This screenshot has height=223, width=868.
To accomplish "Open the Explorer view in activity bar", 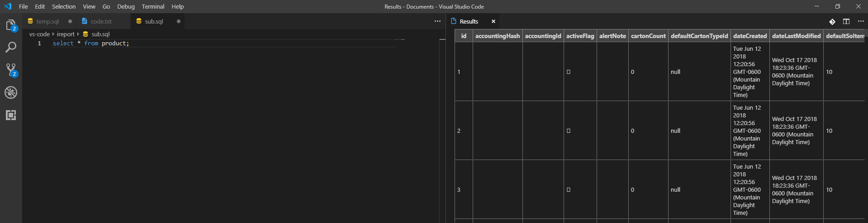I will pos(11,25).
